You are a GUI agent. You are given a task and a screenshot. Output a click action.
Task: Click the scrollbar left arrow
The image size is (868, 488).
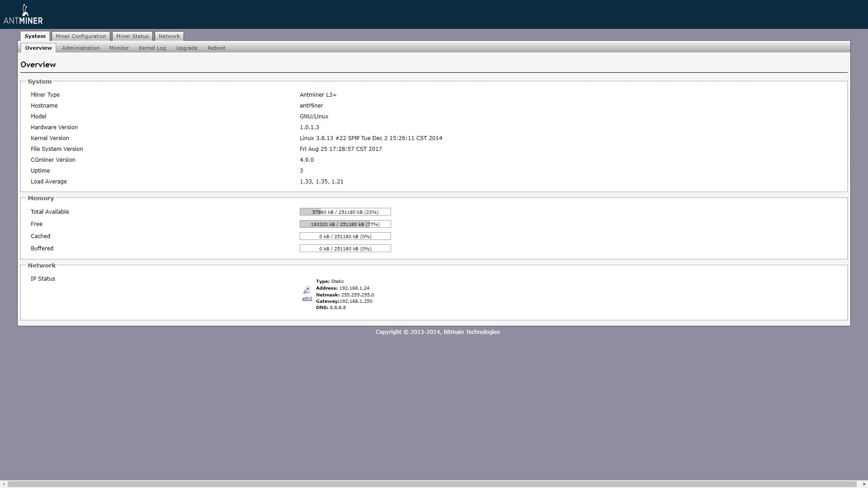4,484
